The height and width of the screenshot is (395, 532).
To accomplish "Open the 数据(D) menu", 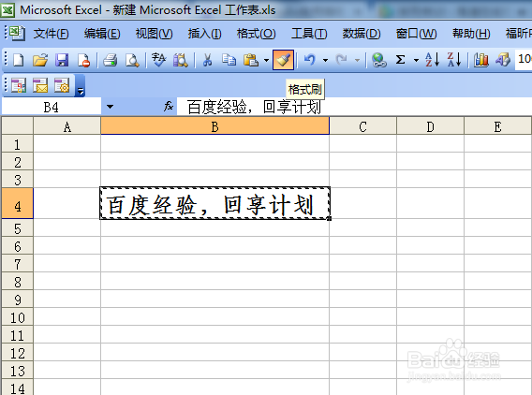I will tap(362, 34).
